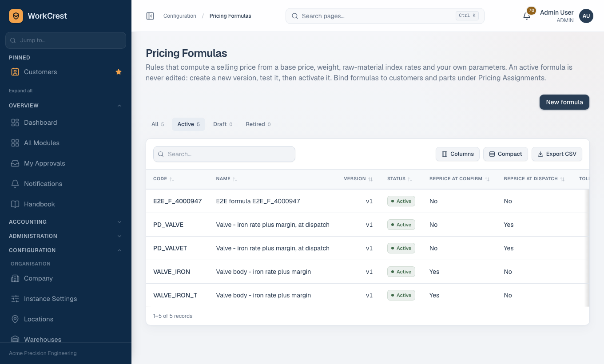
Task: Switch to the Draft tab
Action: (223, 124)
